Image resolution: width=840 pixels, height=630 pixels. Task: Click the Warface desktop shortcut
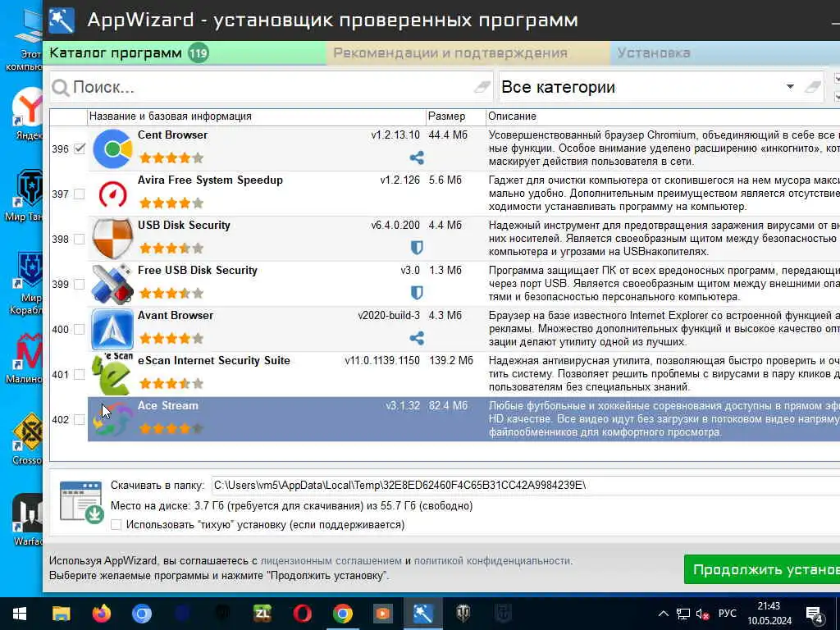coord(27,519)
